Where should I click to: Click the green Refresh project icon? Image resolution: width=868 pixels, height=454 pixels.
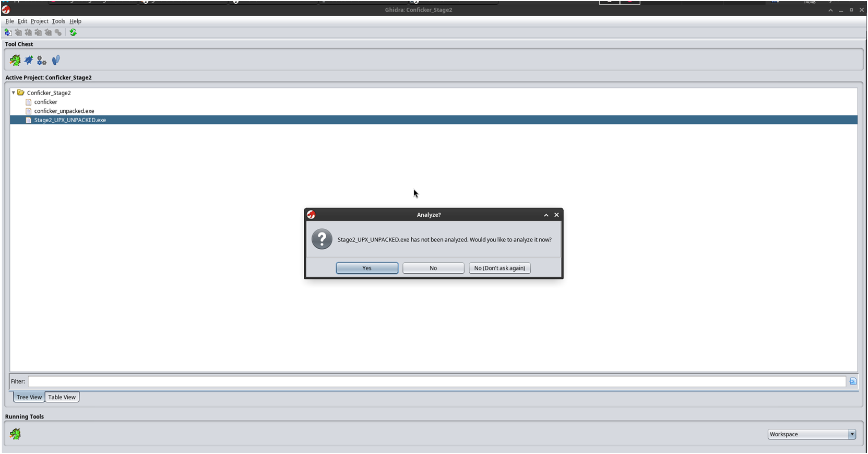73,32
